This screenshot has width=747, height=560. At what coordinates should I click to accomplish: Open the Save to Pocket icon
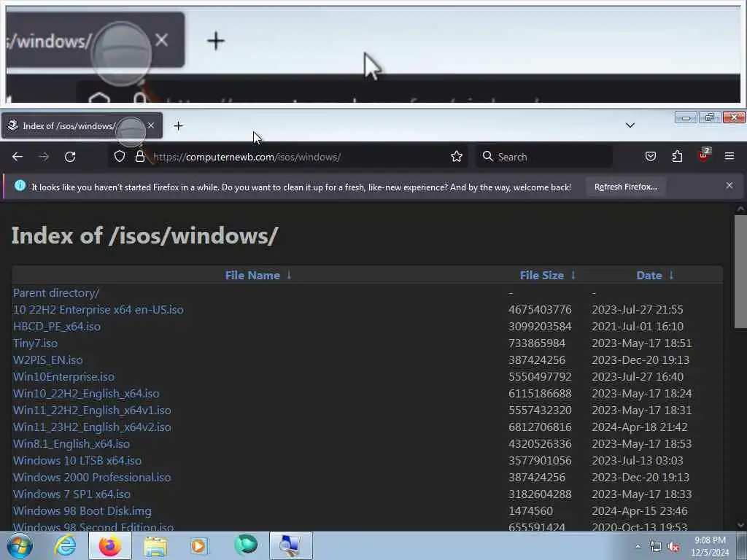coord(650,156)
